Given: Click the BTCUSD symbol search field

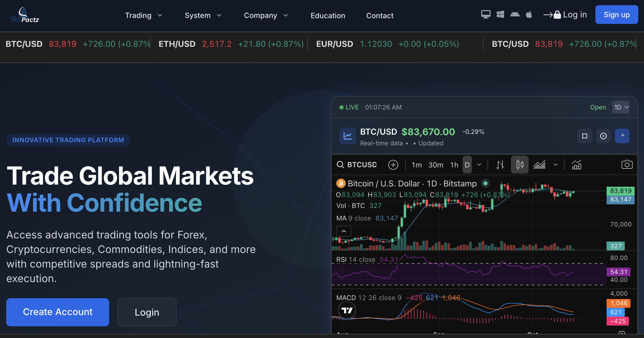Looking at the screenshot, I should tap(357, 165).
